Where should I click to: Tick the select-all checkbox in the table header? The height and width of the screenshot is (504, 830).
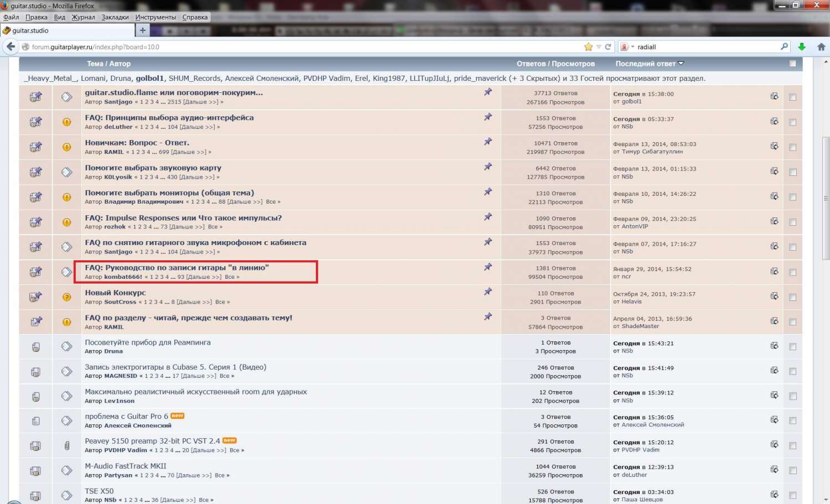click(792, 64)
